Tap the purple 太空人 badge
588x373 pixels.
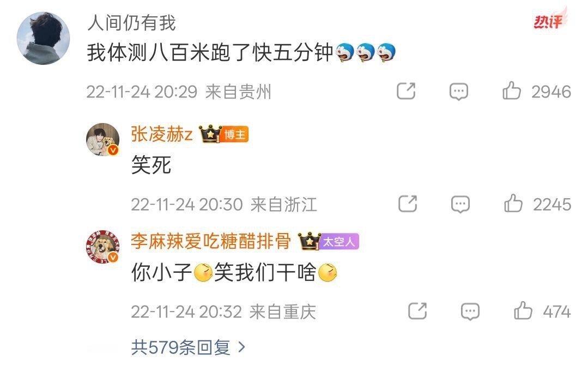tap(338, 241)
